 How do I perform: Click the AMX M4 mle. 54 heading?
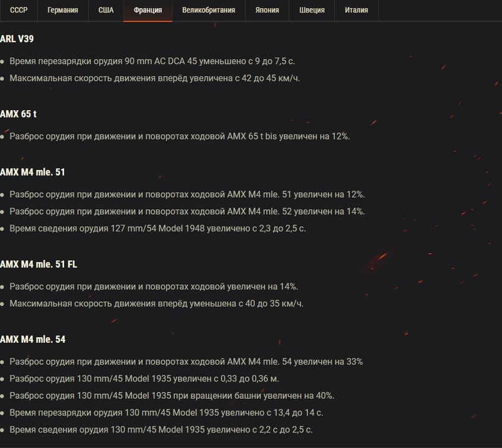32,340
